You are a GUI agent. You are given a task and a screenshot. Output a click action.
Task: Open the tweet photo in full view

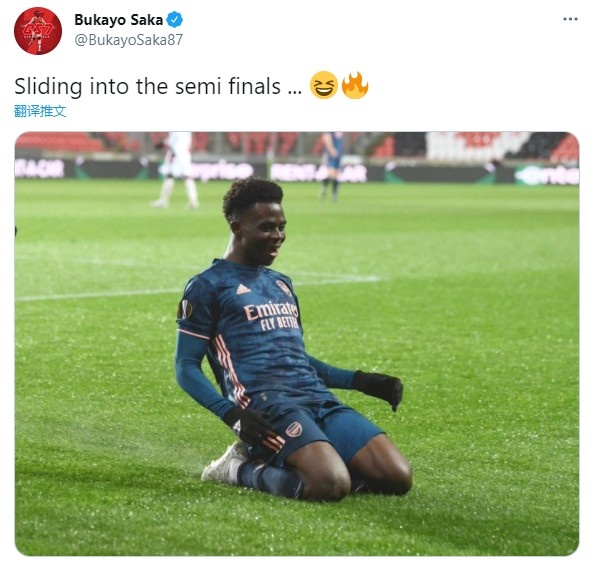click(297, 344)
